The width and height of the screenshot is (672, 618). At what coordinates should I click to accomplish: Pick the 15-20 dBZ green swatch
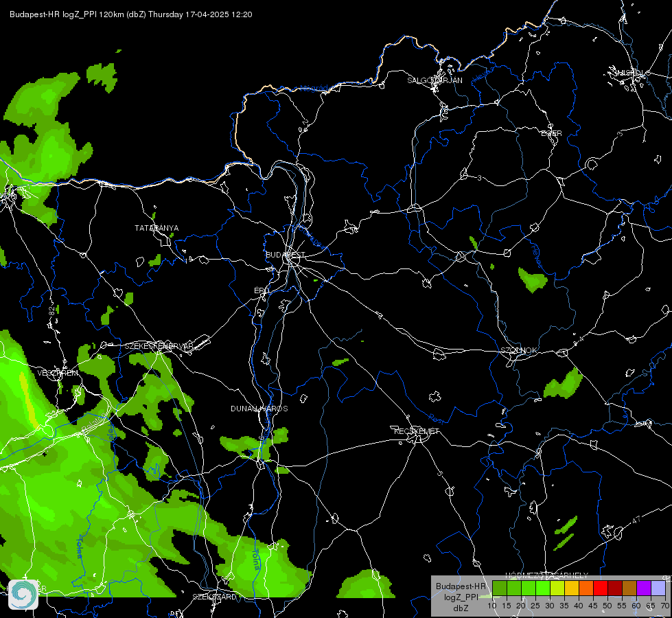514,588
